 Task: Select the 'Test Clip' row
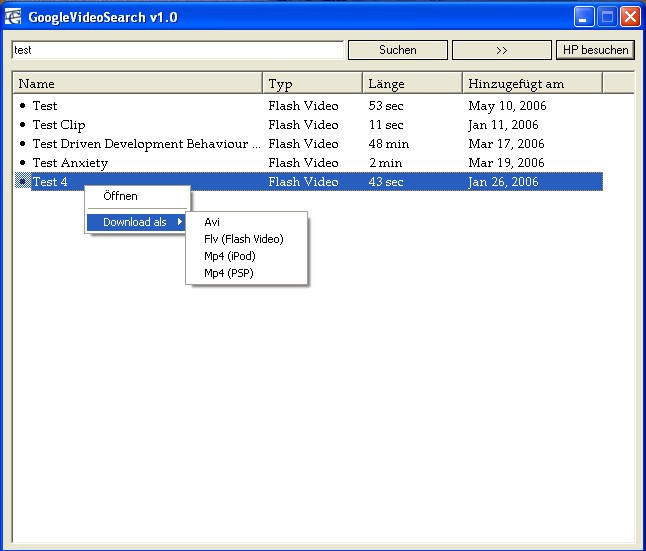[308, 124]
